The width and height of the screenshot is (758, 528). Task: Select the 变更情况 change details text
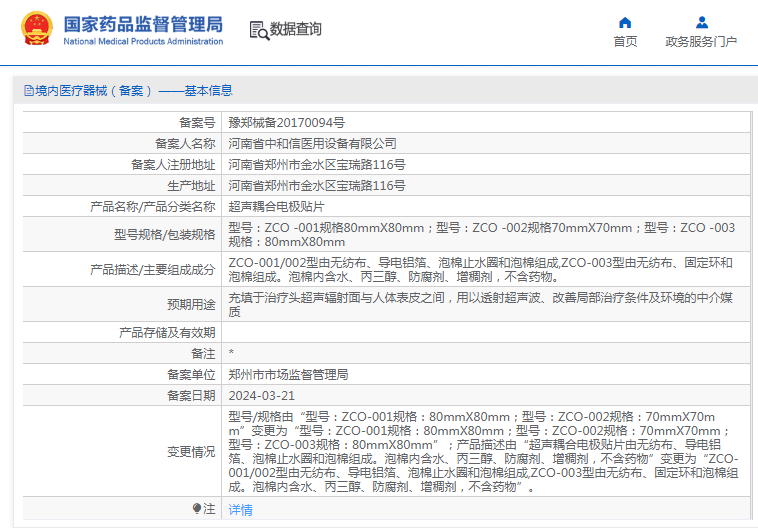pos(483,452)
